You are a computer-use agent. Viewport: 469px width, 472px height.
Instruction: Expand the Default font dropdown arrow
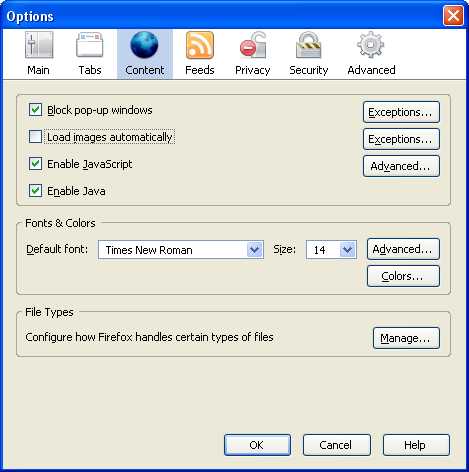coord(255,249)
